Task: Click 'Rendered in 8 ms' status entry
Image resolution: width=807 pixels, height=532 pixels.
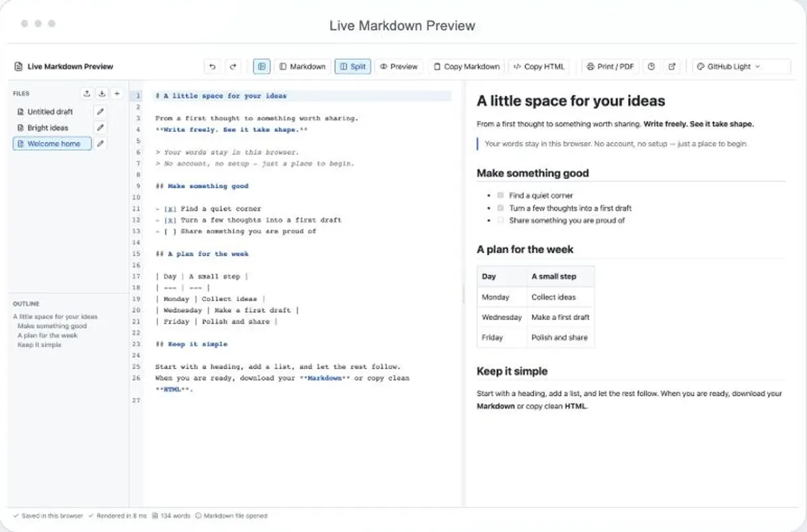Action: [118, 516]
